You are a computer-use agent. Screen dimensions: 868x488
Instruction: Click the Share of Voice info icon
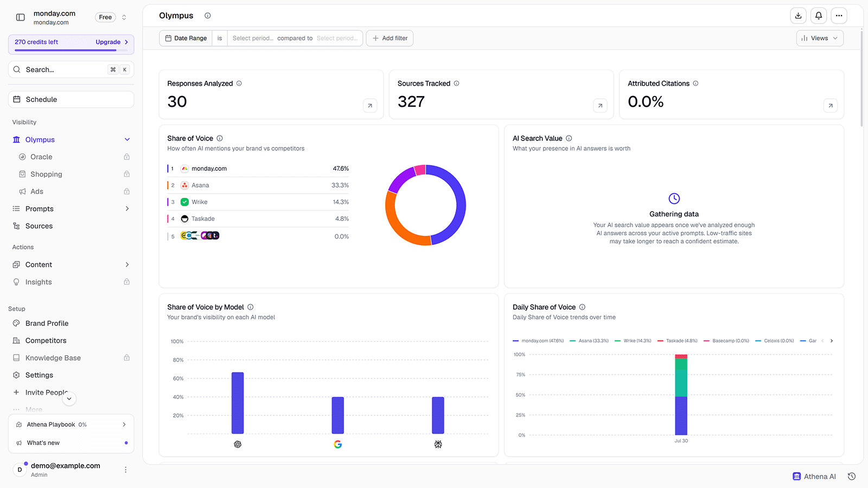(220, 138)
